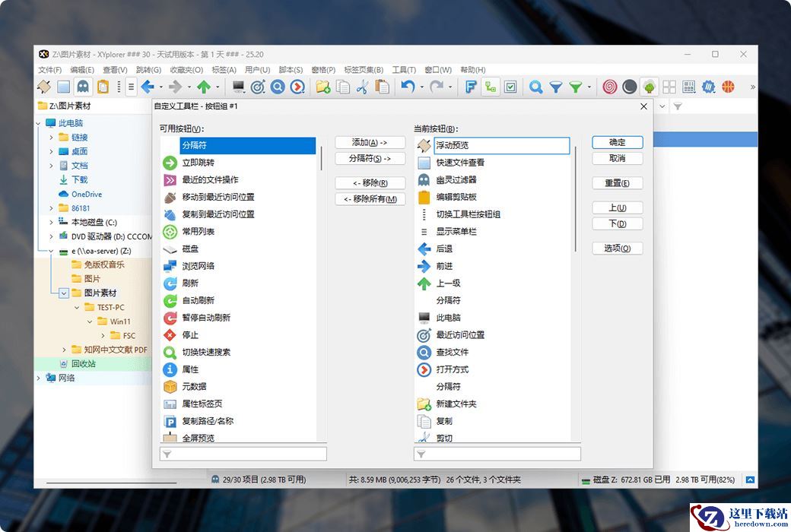Click the New Folder toolbar icon

(x=322, y=87)
